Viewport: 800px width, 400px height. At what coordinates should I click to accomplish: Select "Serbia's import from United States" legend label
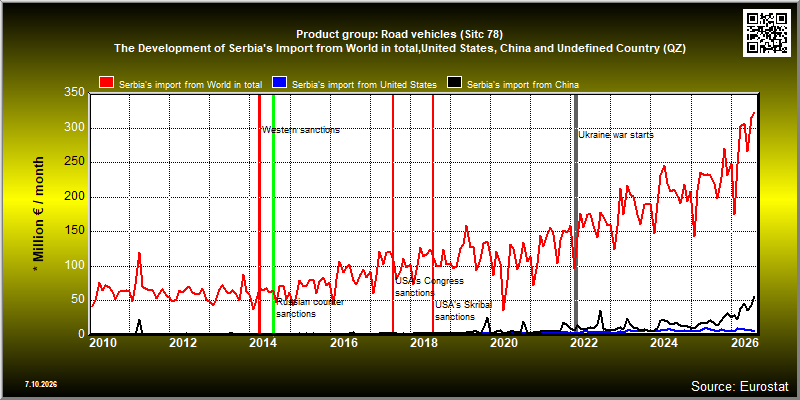click(364, 85)
